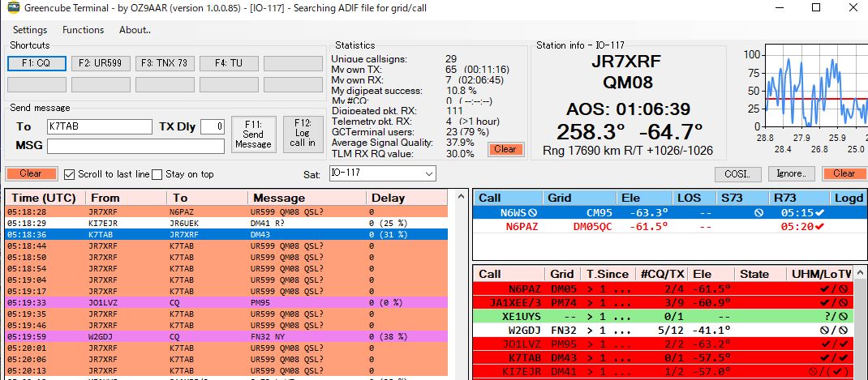Click the Greencube Terminal app icon in title bar

[13, 8]
